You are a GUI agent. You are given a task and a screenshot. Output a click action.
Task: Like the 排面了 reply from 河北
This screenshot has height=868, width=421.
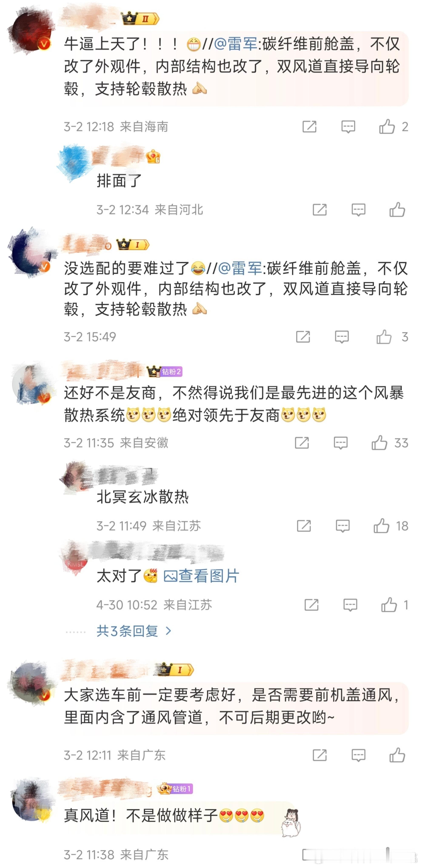(397, 210)
